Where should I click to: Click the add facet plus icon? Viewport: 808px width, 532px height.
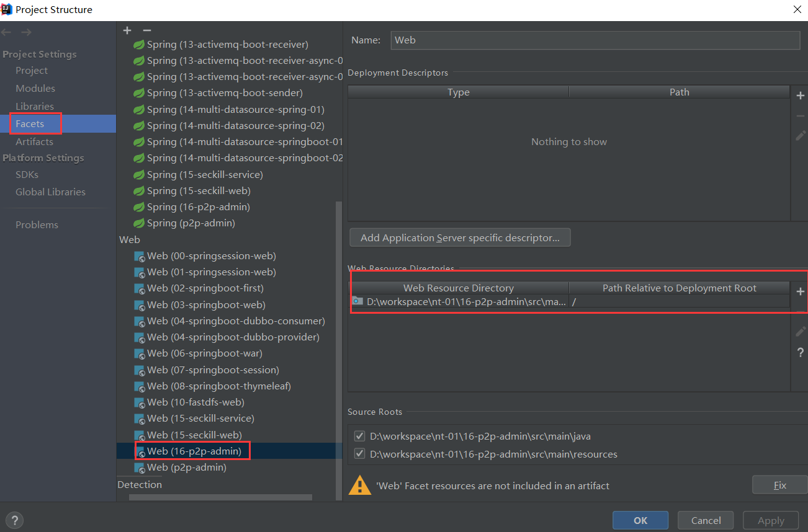(x=127, y=30)
